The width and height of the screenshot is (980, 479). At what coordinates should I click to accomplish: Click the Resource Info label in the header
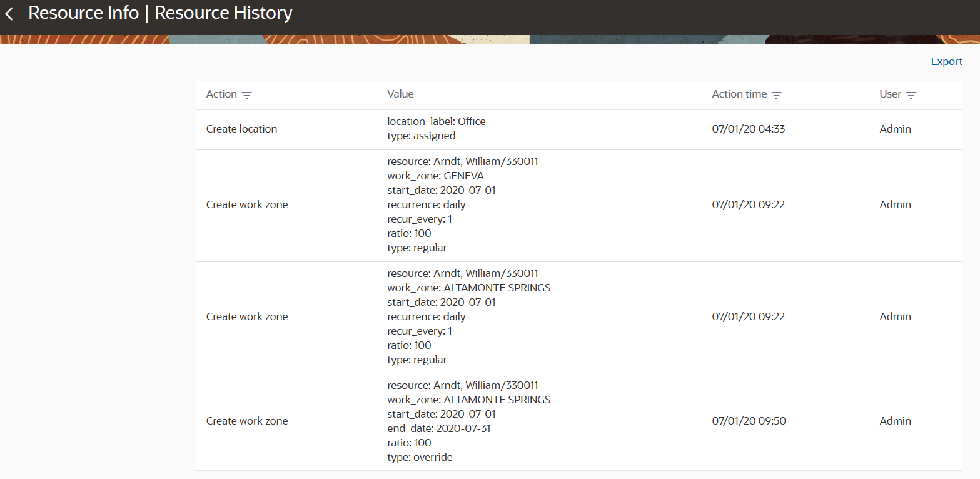[x=83, y=13]
